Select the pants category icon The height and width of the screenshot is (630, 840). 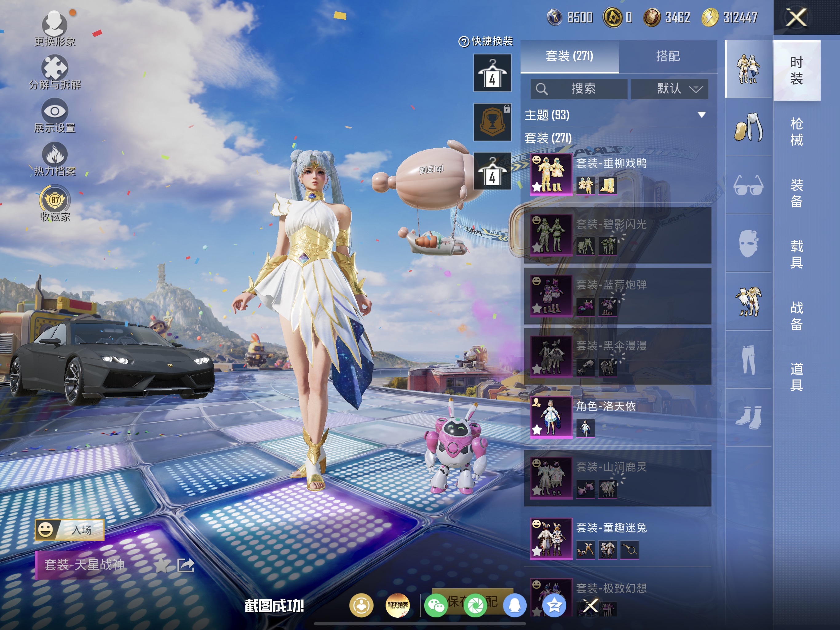pos(748,360)
